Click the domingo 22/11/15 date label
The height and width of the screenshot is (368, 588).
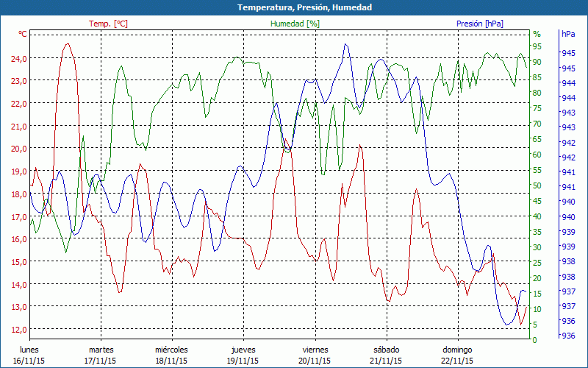(x=457, y=355)
